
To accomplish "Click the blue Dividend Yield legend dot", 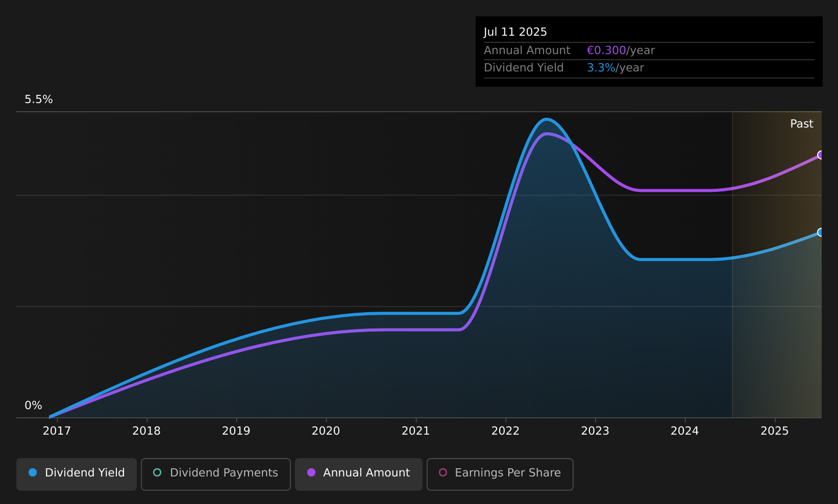I will click(33, 472).
